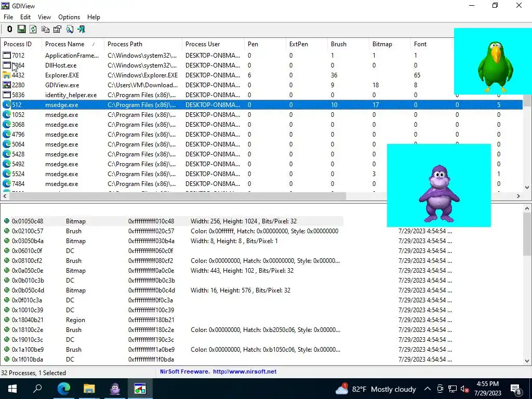Click the Save Selected Items floppy icon
The width and height of the screenshot is (532, 399).
coord(21,29)
